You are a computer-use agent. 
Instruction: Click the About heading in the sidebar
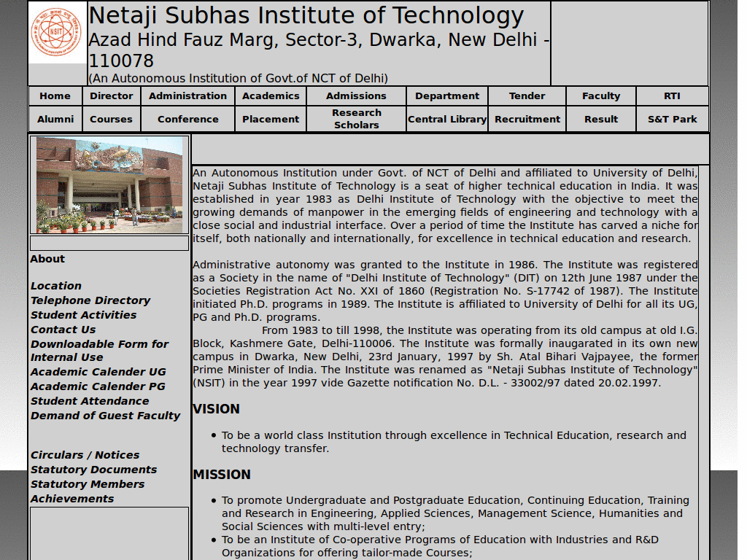(47, 259)
